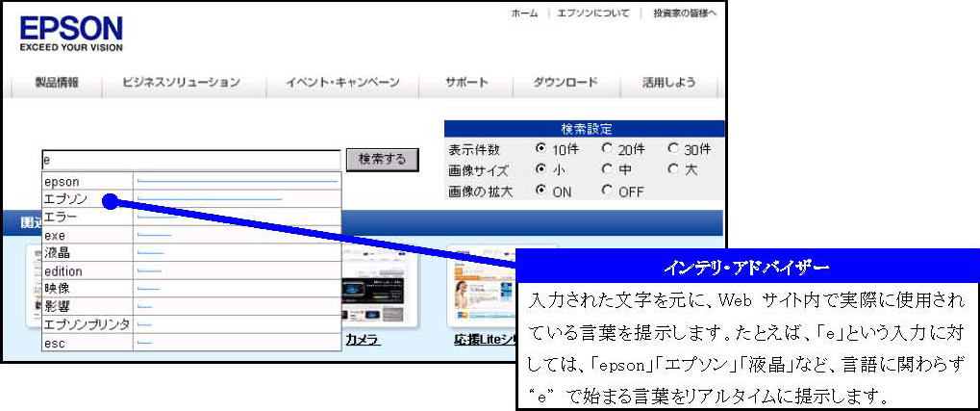Choose suggestion 'エプソンプリンタ'
The width and height of the screenshot is (980, 411).
191,324
